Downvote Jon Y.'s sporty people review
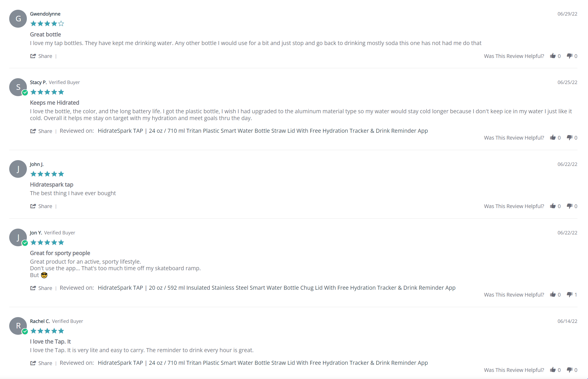This screenshot has width=588, height=379. (569, 294)
